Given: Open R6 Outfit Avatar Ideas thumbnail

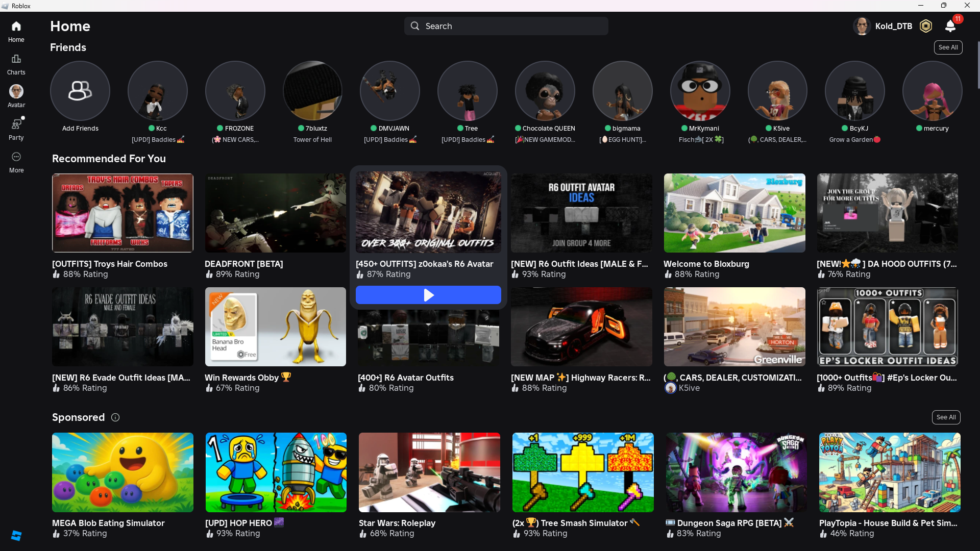Looking at the screenshot, I should pos(581,213).
